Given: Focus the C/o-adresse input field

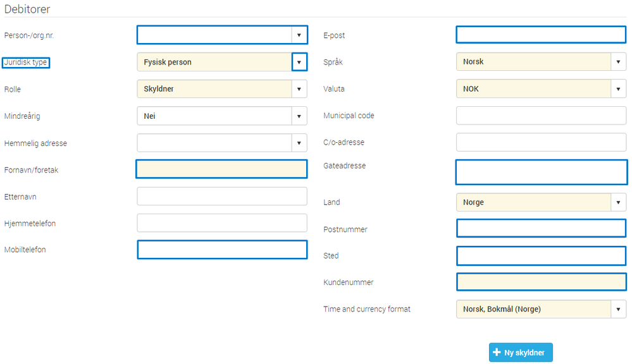Looking at the screenshot, I should 541,142.
